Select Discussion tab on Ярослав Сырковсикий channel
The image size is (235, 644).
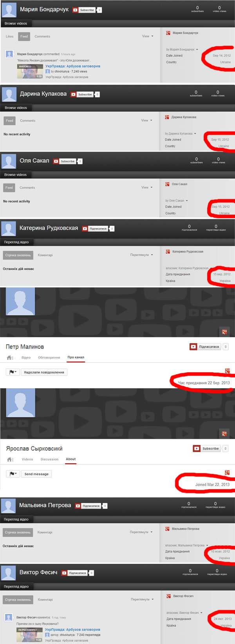click(x=49, y=459)
